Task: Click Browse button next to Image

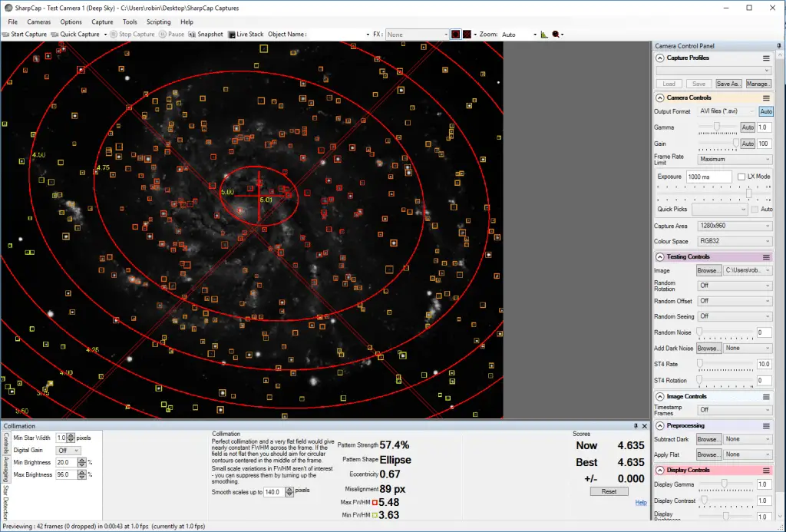Action: coord(708,270)
